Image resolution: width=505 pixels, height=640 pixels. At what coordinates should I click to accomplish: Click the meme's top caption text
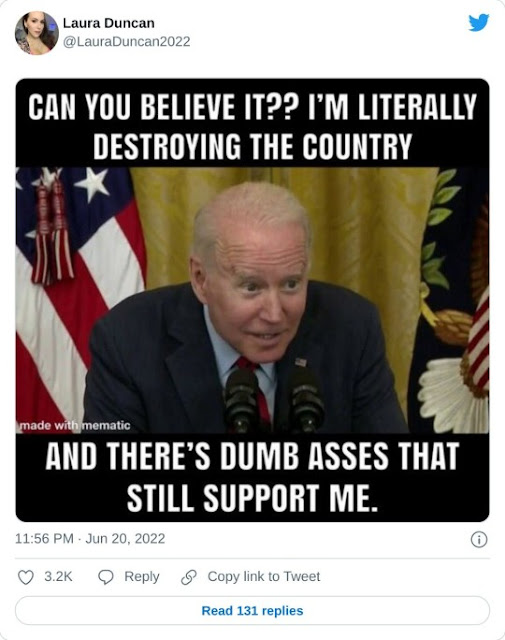[x=252, y=127]
